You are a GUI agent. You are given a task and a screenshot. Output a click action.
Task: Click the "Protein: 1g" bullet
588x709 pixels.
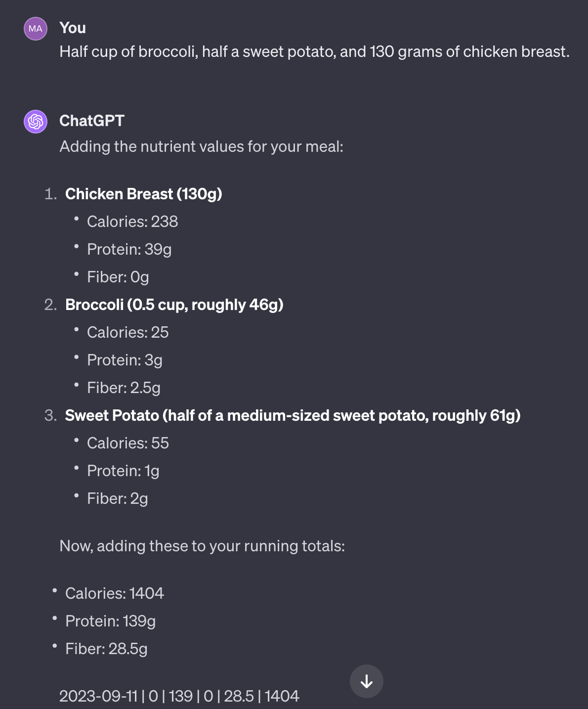tap(123, 471)
